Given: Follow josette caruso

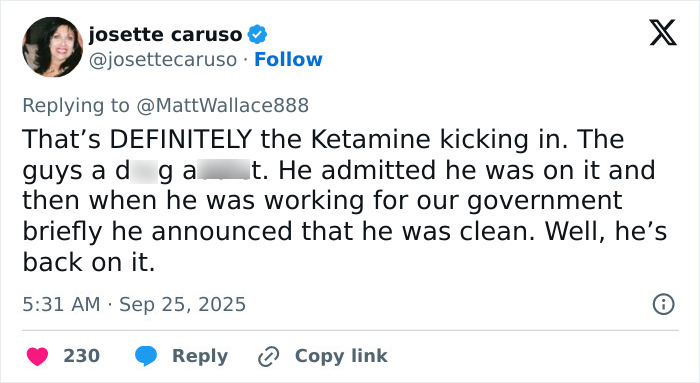Looking at the screenshot, I should click(x=288, y=59).
